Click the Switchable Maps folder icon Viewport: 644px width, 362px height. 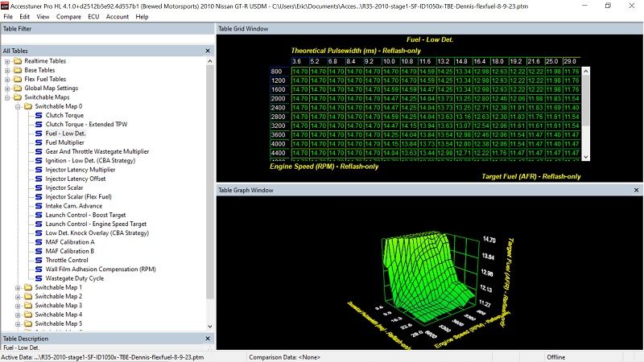point(17,97)
